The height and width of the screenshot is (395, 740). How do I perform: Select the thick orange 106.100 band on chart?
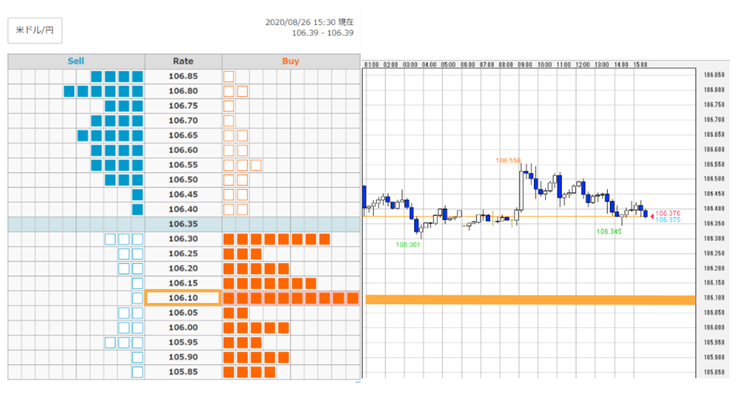point(530,300)
